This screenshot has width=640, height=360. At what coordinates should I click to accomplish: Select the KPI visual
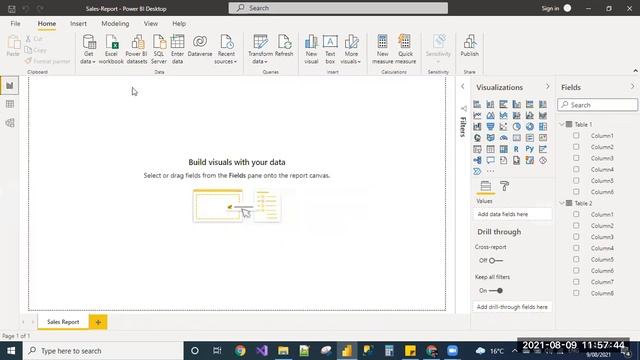pyautogui.click(x=542, y=138)
